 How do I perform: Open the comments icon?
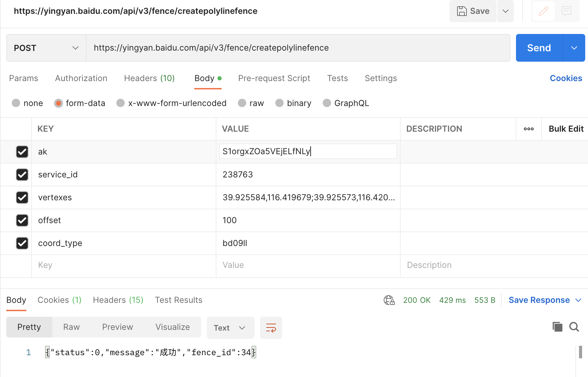point(567,11)
